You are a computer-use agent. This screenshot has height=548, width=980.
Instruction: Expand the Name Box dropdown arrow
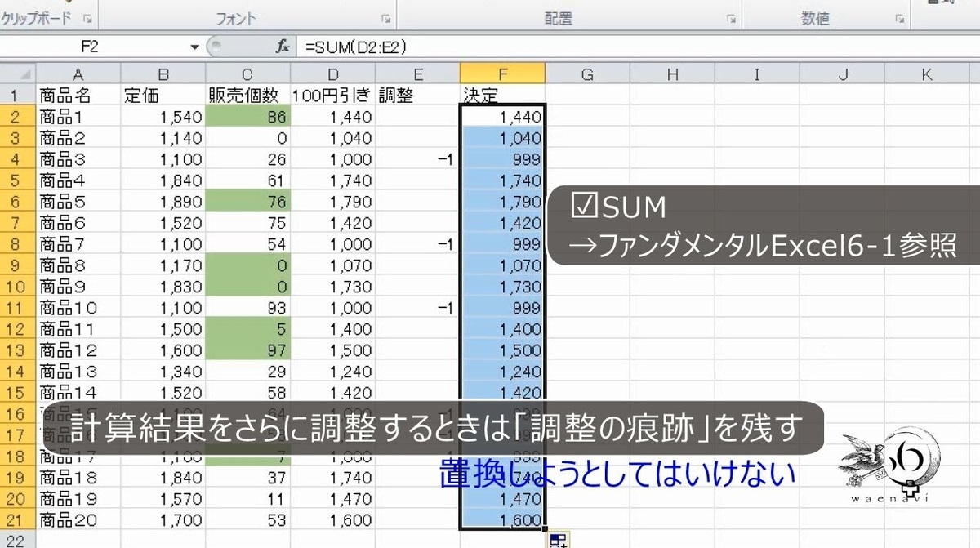194,47
